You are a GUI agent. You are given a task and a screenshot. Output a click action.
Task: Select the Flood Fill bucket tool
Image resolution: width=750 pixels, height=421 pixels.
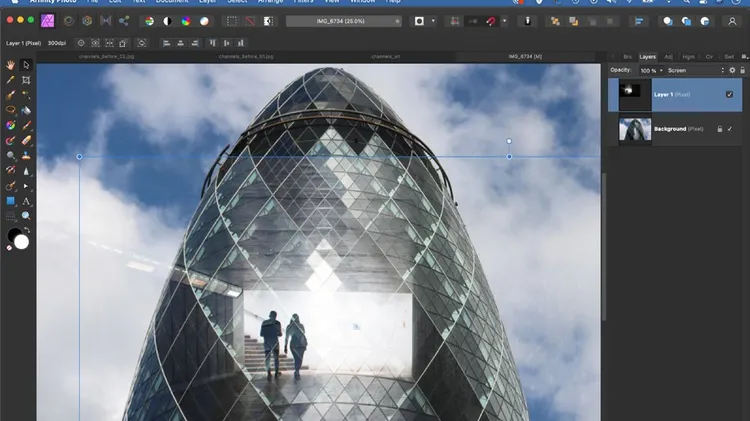pyautogui.click(x=26, y=110)
